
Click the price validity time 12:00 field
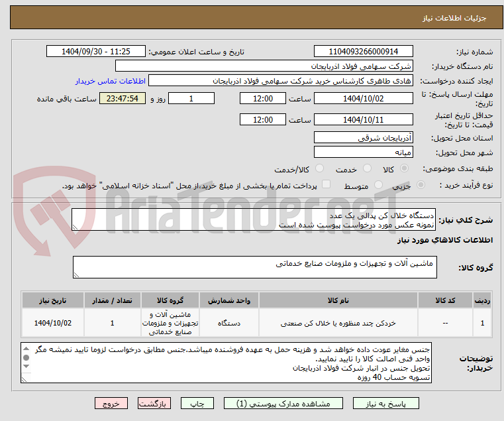(x=263, y=119)
